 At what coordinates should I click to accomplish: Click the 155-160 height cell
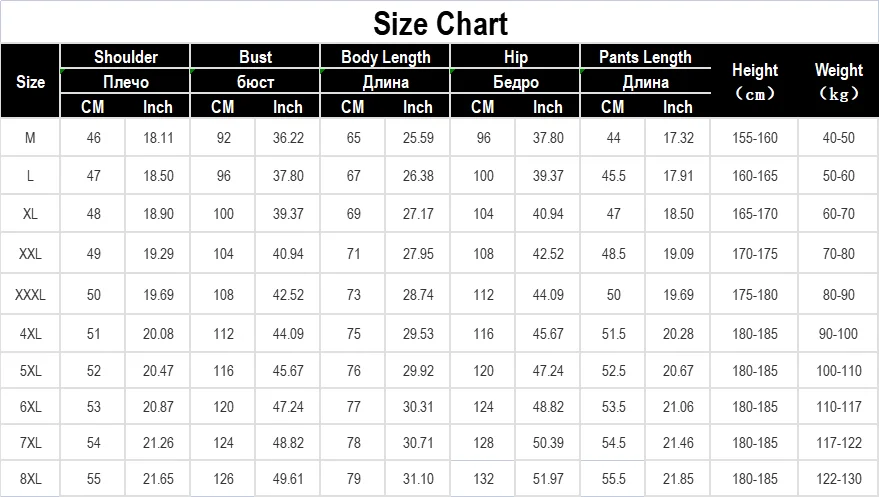tap(754, 138)
